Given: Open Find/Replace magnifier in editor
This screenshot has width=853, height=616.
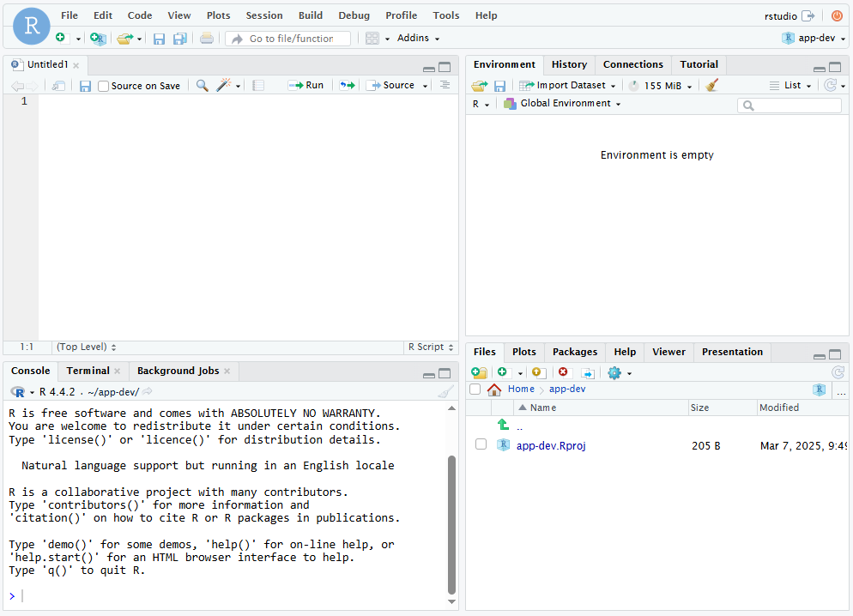Looking at the screenshot, I should tap(202, 85).
